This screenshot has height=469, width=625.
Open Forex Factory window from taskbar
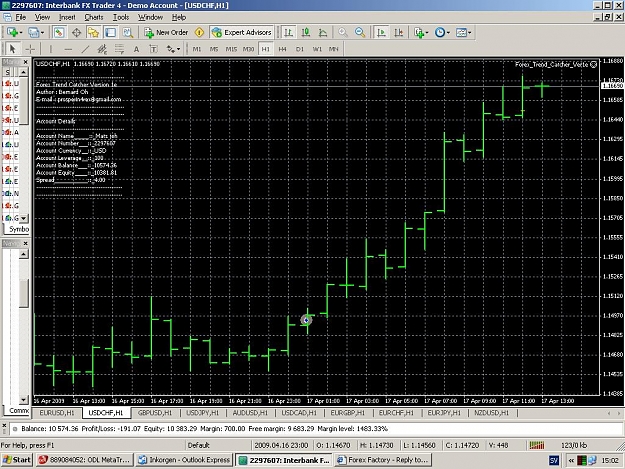tap(383, 460)
